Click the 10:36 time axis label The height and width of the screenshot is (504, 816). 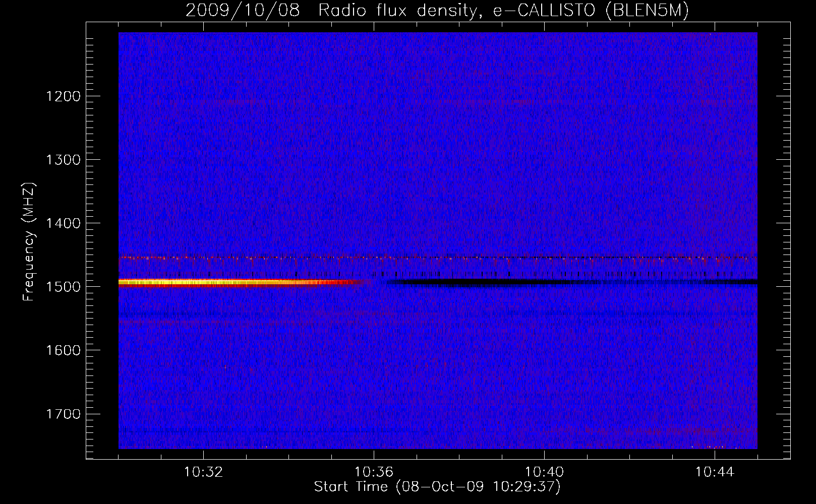point(374,472)
